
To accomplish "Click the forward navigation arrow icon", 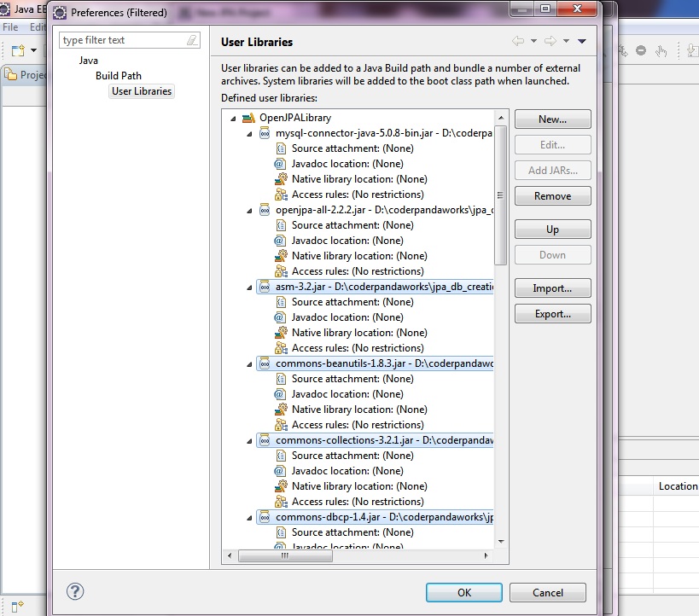I will coord(550,41).
